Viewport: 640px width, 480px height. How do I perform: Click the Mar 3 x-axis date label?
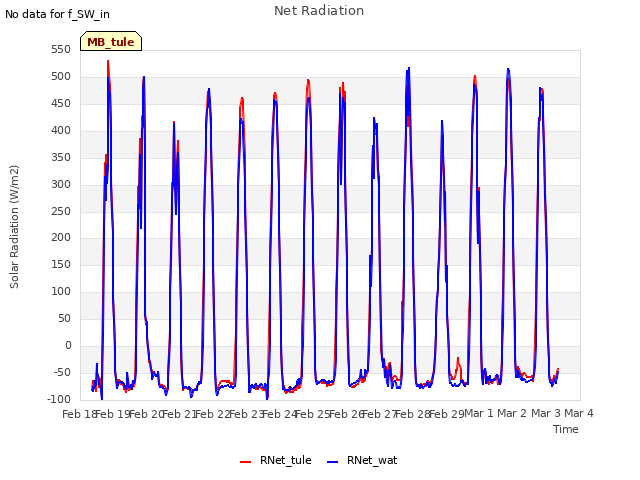[x=546, y=413]
